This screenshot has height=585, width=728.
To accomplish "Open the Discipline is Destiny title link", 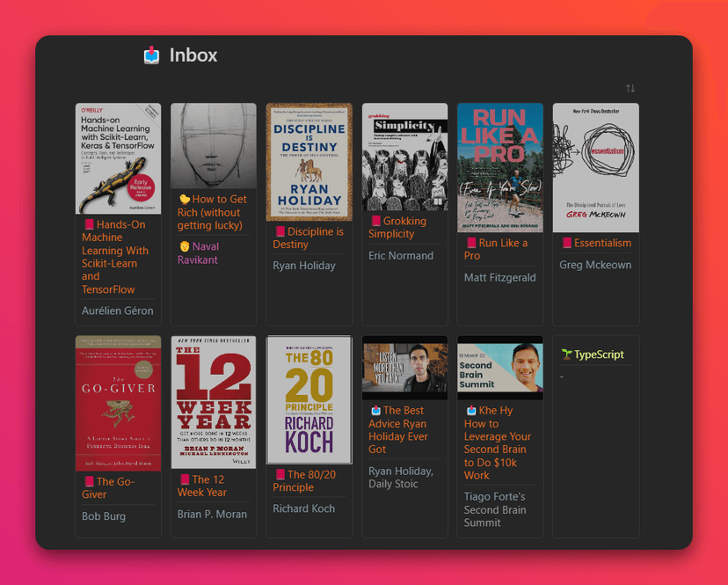I will (309, 238).
